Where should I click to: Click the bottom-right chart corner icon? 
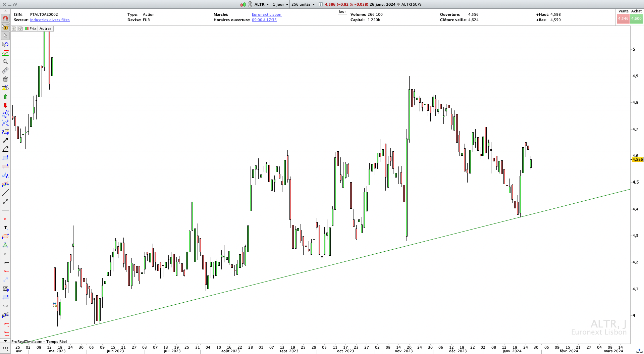pos(639,350)
